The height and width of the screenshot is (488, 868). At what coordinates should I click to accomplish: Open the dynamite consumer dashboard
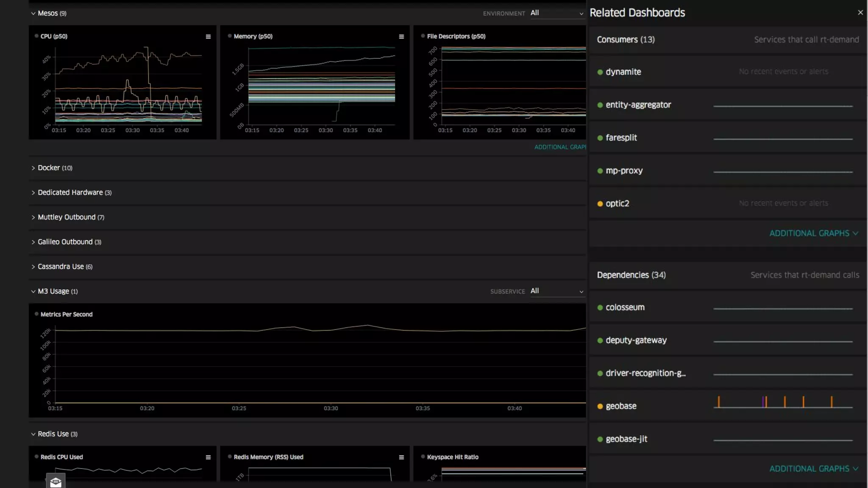point(623,72)
